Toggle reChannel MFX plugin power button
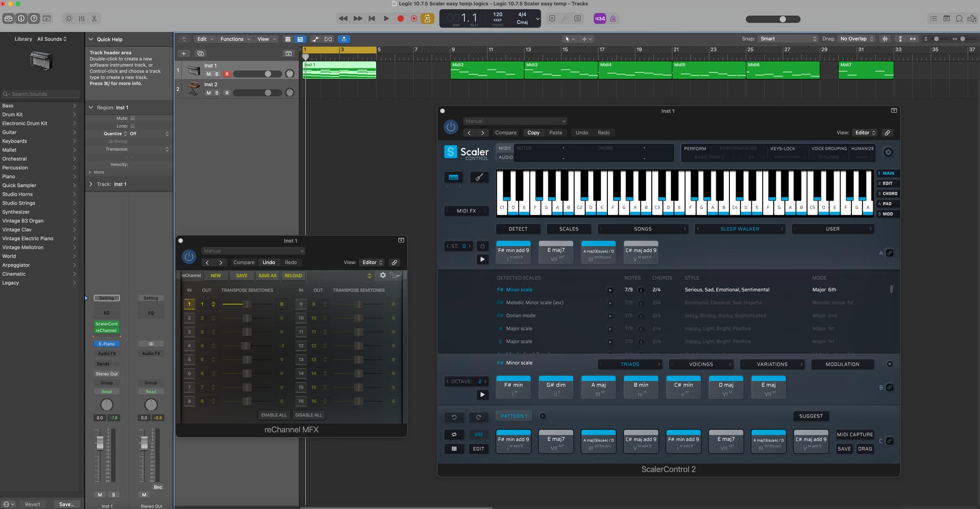This screenshot has height=509, width=980. pyautogui.click(x=189, y=257)
